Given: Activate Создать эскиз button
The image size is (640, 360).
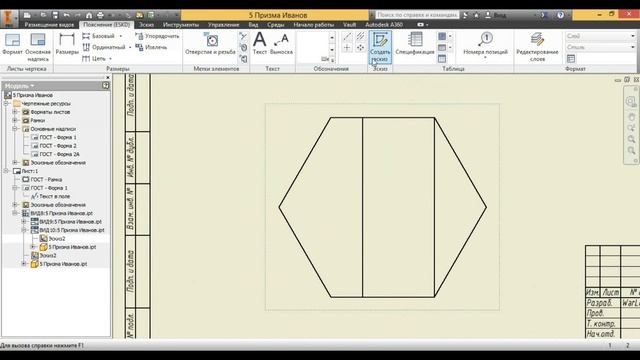Looking at the screenshot, I should point(380,47).
